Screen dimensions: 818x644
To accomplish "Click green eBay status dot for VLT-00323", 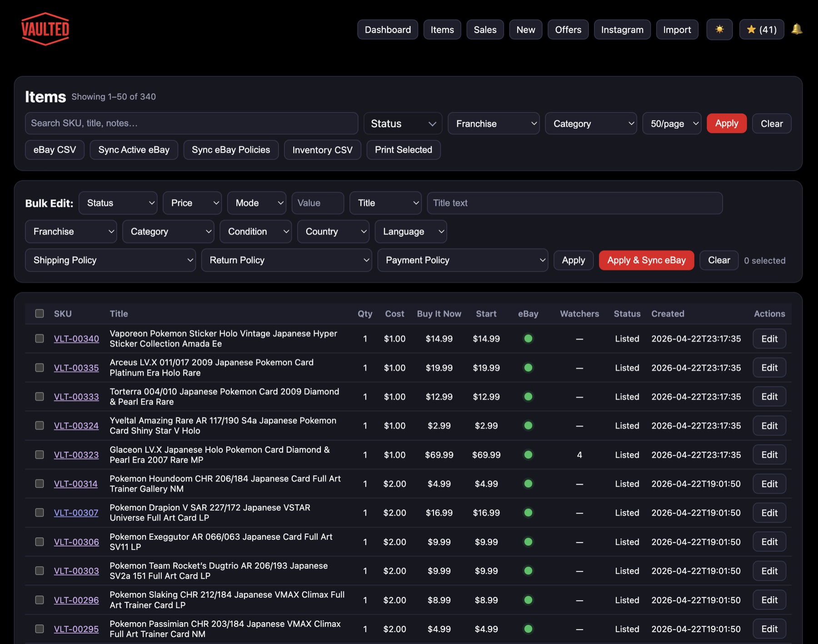I will 528,455.
